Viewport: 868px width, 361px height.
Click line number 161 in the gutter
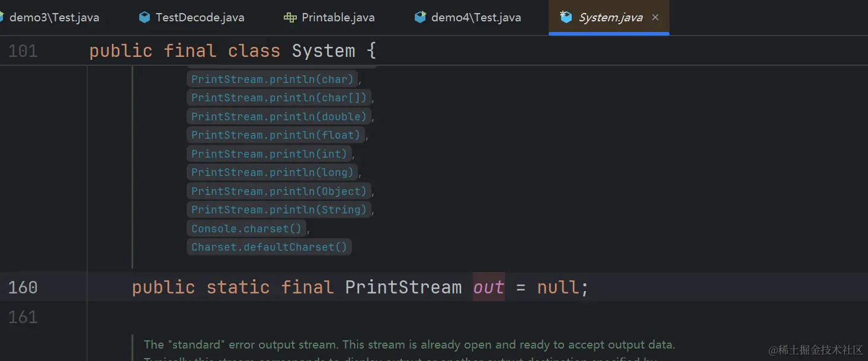[x=23, y=317]
